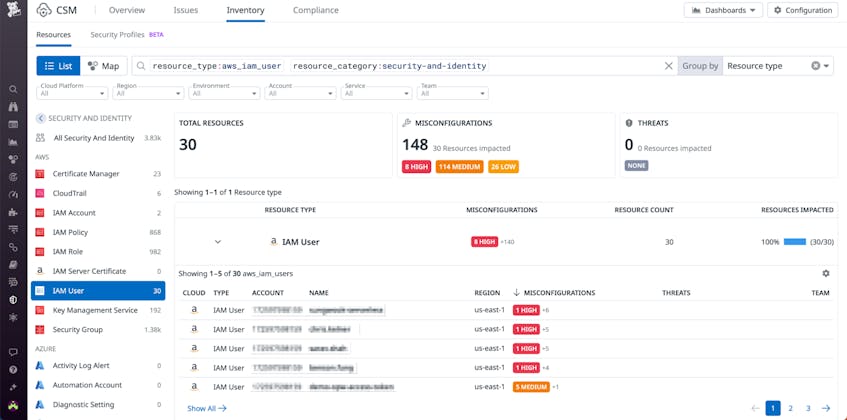The height and width of the screenshot is (420, 847).
Task: Click the Azure Diagnostic Setting icon
Action: (x=39, y=404)
